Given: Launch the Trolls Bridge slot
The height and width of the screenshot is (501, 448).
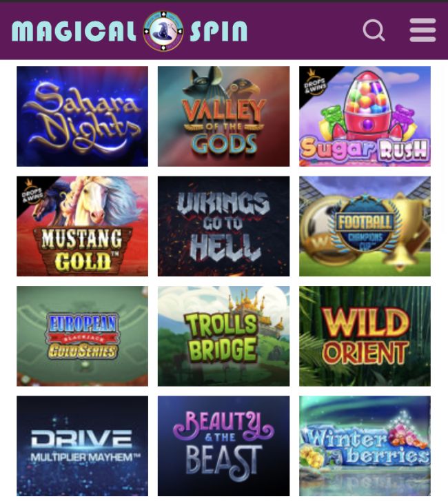Looking at the screenshot, I should click(x=224, y=336).
